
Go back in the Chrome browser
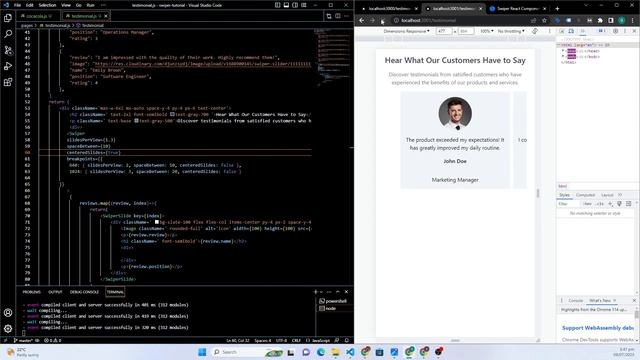pyautogui.click(x=362, y=20)
